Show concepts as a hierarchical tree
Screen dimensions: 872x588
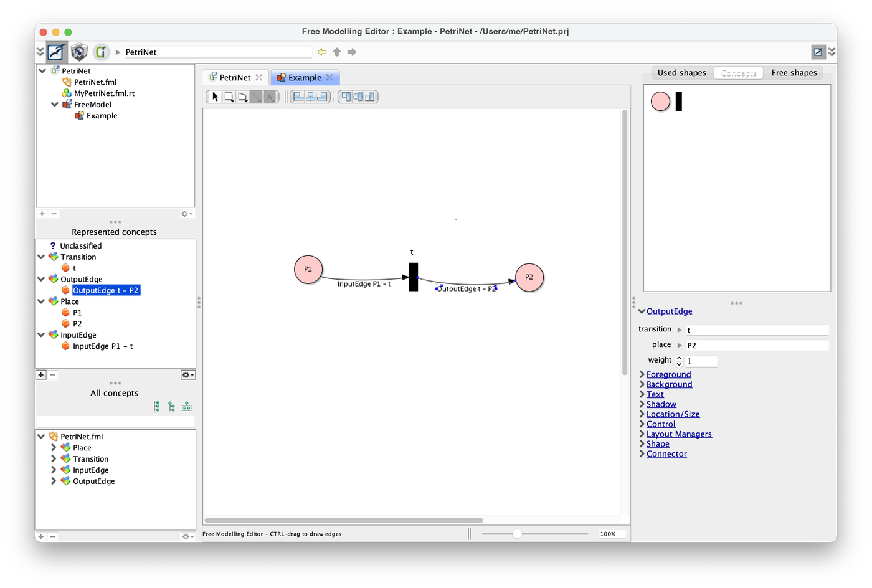[171, 407]
